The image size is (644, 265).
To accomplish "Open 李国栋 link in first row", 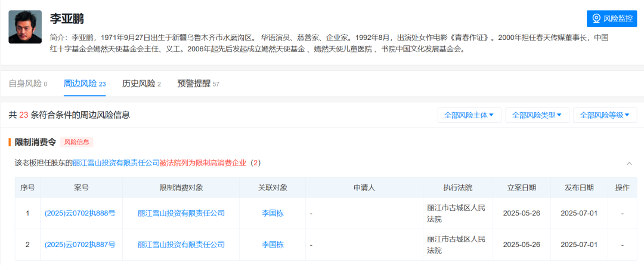I will click(x=273, y=213).
